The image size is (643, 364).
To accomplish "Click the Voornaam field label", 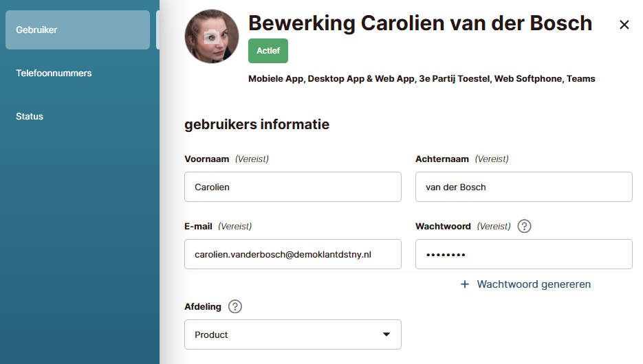I will 206,159.
